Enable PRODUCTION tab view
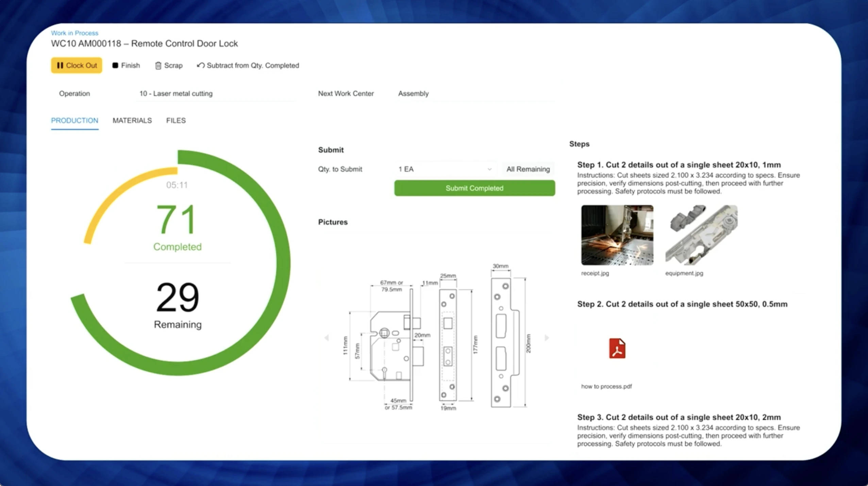The width and height of the screenshot is (868, 486). point(74,120)
